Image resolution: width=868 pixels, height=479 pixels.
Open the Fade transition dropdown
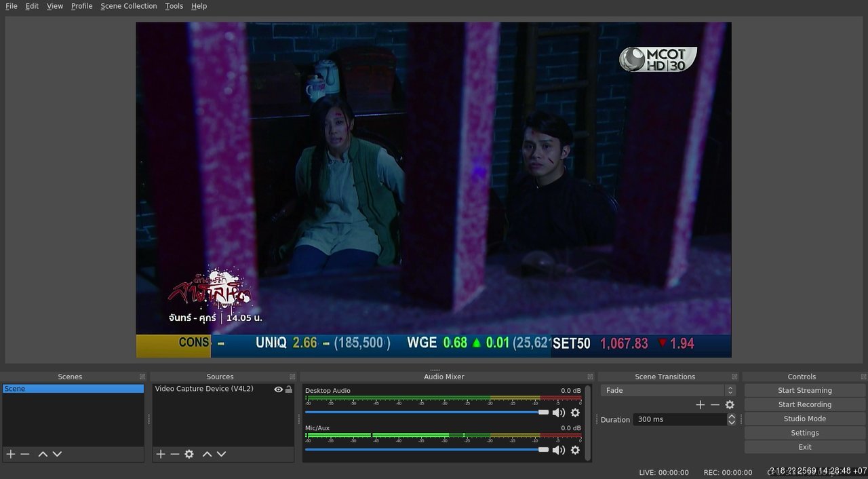[x=668, y=390]
